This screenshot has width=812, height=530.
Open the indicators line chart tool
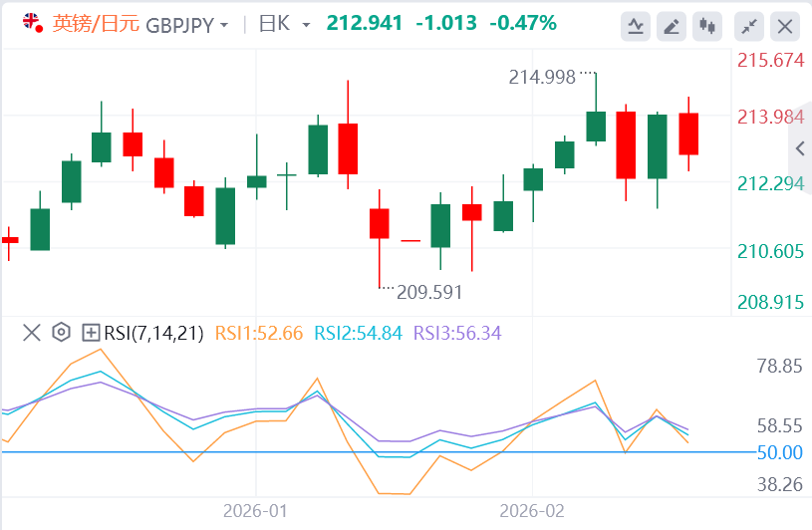pos(636,26)
